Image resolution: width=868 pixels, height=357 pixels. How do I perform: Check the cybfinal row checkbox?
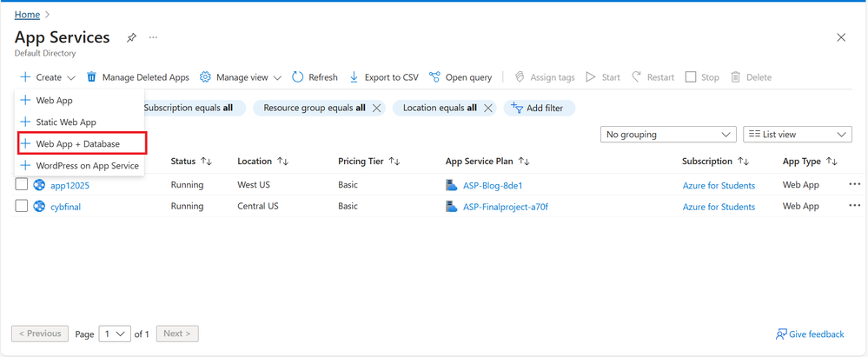click(x=21, y=207)
